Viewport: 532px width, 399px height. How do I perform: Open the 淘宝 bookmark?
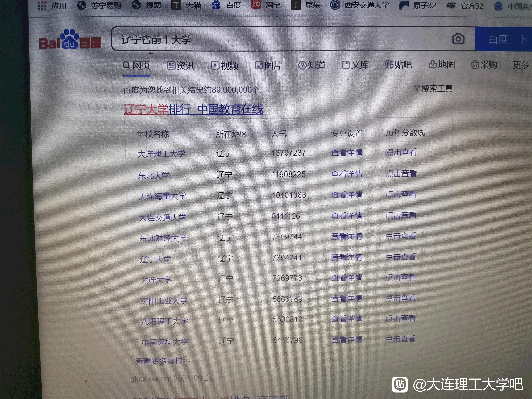click(x=266, y=5)
